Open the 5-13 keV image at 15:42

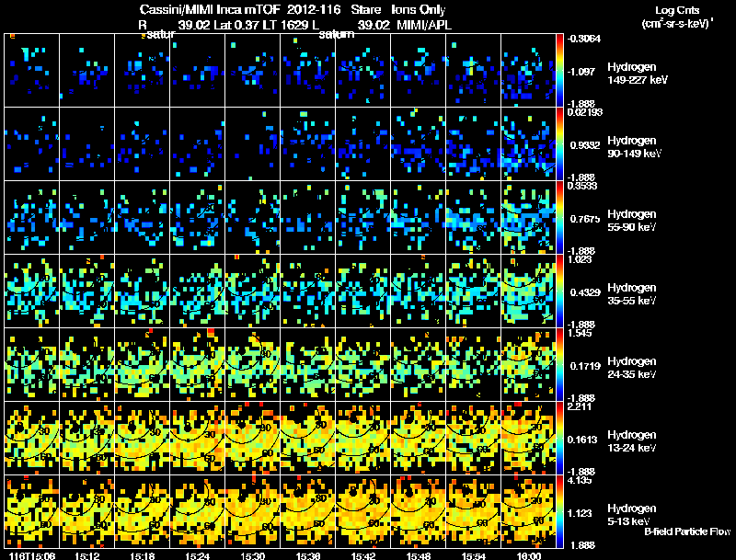point(362,511)
